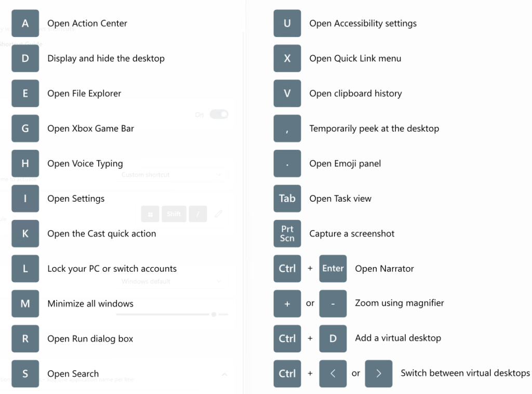Click the A key tile for Action Center
532x394 pixels.
25,23
